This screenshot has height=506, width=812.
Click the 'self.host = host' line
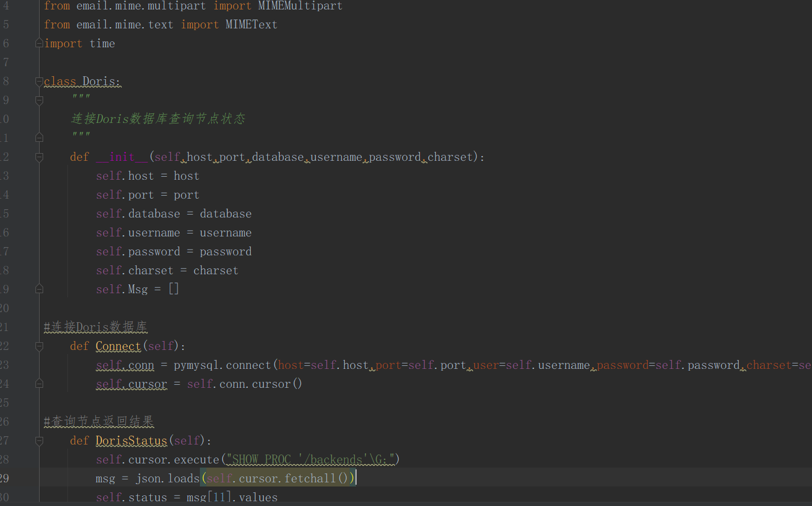click(x=148, y=176)
